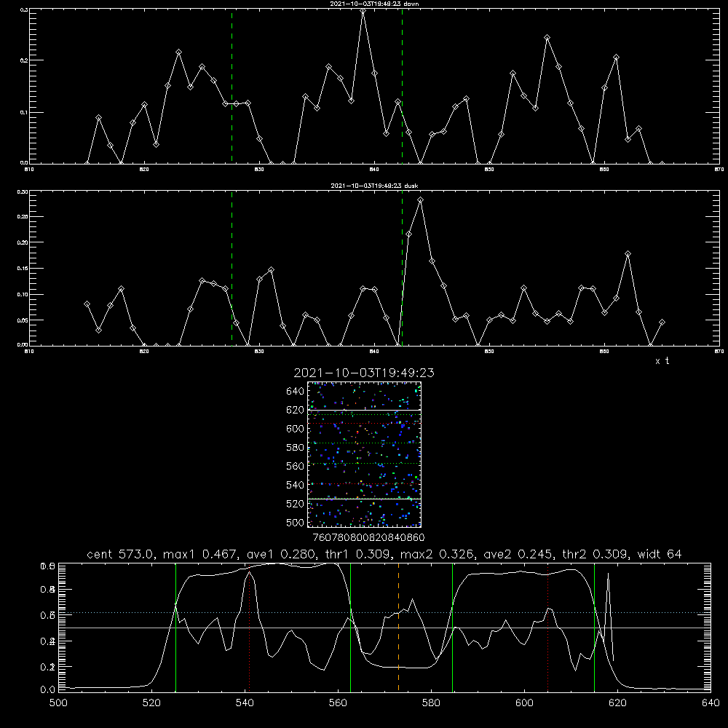Click the "580" label on the small image's y-axis
This screenshot has height=728, width=728.
(x=296, y=448)
